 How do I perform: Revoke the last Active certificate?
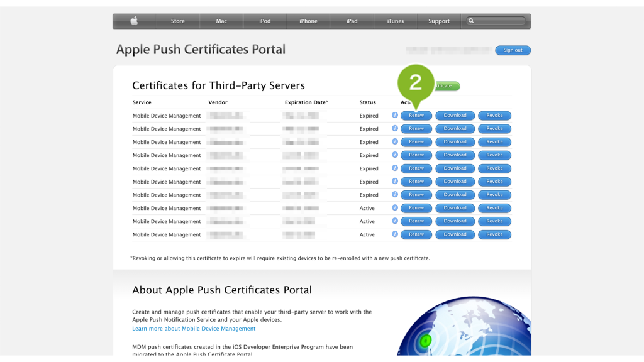point(494,234)
